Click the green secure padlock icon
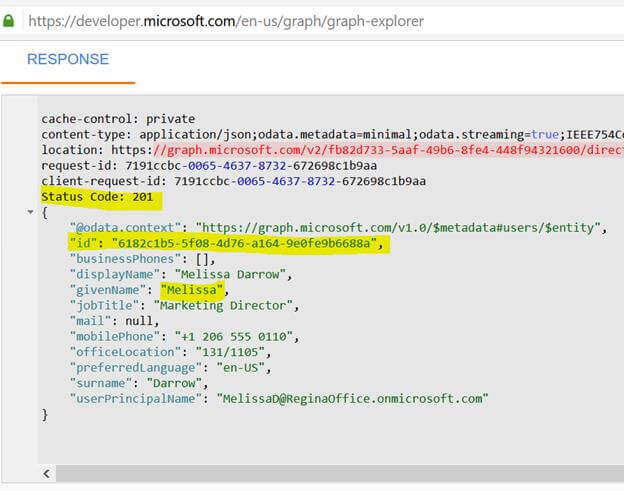The height and width of the screenshot is (491, 624). [x=8, y=21]
